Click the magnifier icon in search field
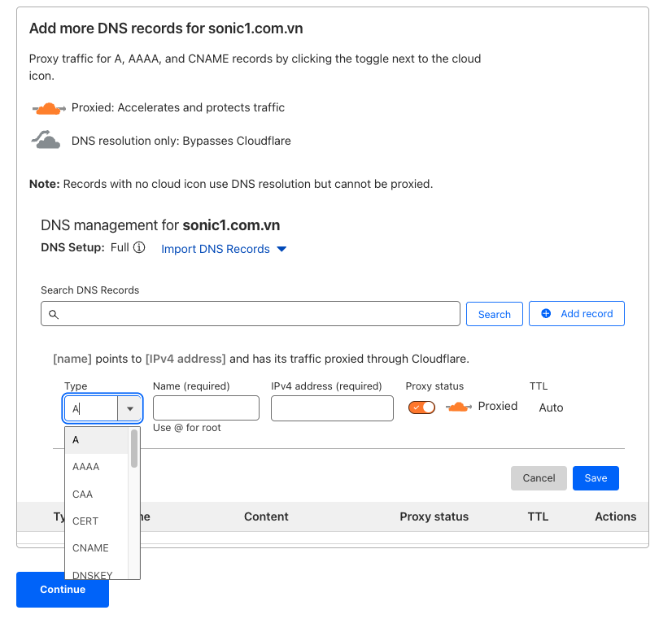The width and height of the screenshot is (672, 632). 54,315
